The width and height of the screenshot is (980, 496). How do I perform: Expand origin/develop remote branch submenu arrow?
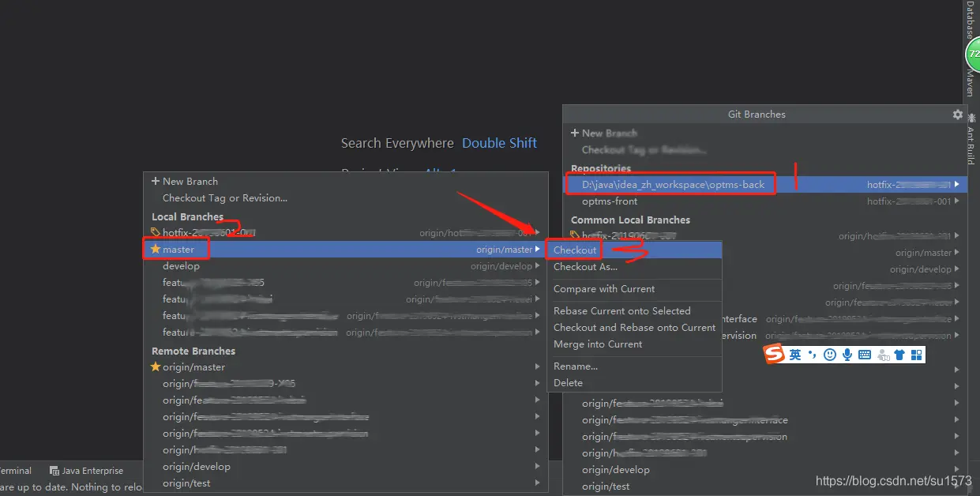point(538,467)
